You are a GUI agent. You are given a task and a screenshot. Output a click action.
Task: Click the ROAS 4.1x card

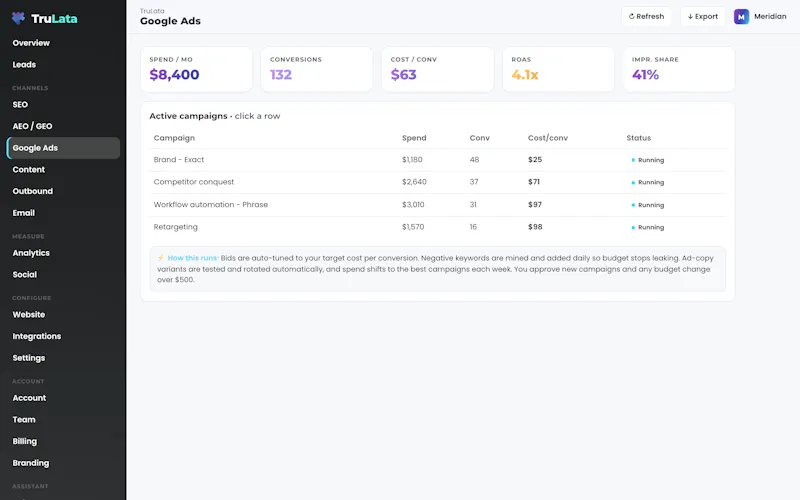[558, 69]
